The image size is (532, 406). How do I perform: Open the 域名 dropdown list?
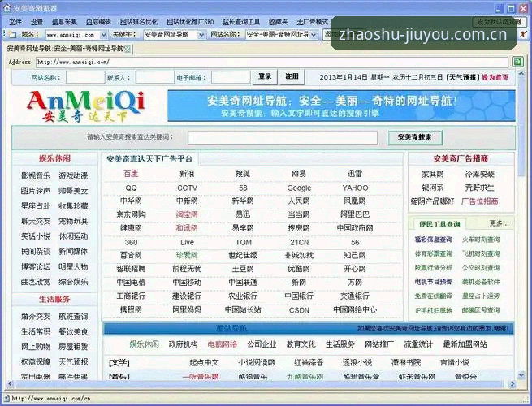[x=104, y=35]
